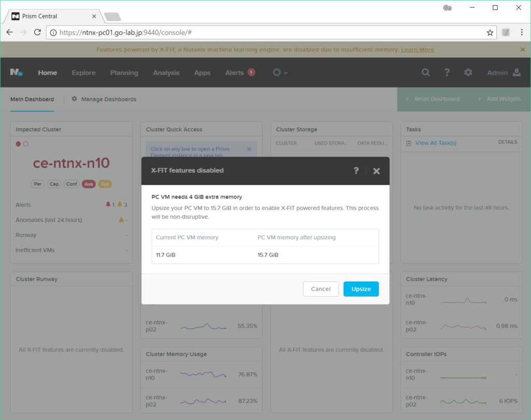The image size is (531, 420).
Task: Close the Prism Central browser tab
Action: pyautogui.click(x=94, y=16)
